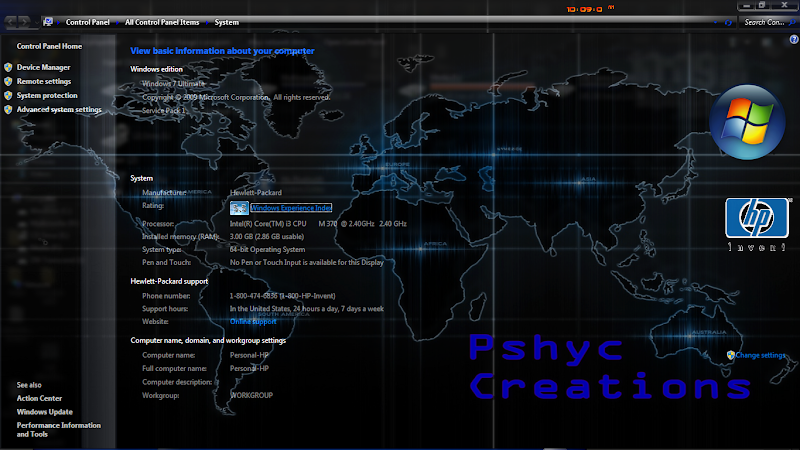800x450 pixels.
Task: Open the Online support website link
Action: point(253,322)
